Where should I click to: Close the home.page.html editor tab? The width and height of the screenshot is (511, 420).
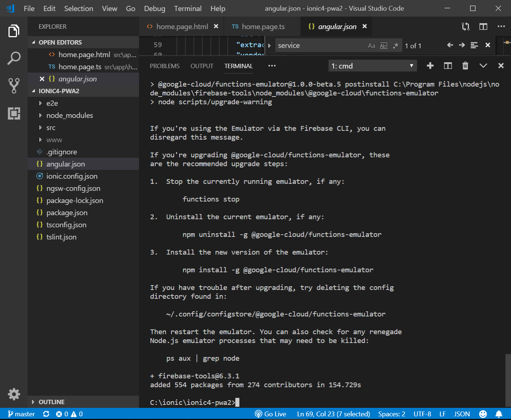[216, 26]
